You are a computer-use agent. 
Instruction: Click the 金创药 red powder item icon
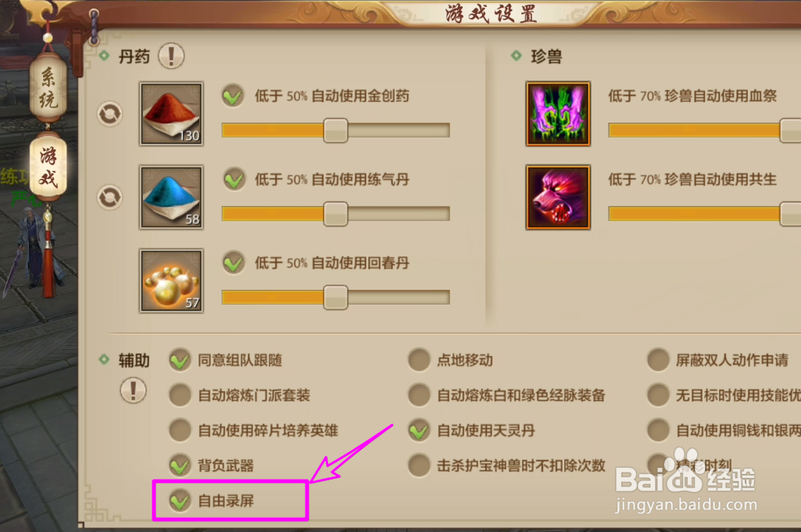pos(172,114)
